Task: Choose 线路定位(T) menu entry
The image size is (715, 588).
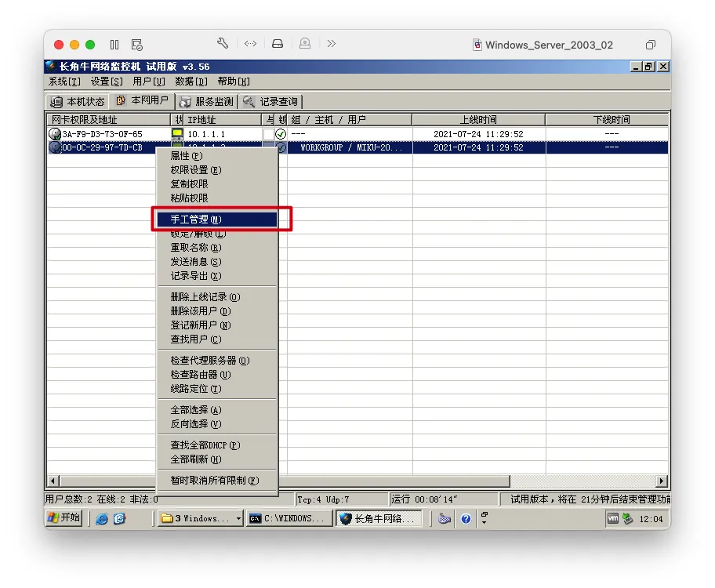Action: pyautogui.click(x=217, y=389)
